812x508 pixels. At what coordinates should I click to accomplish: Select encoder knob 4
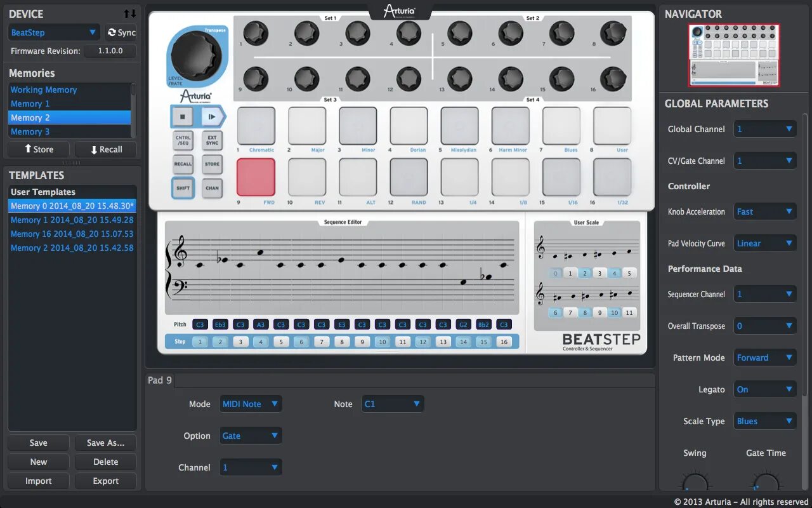(408, 32)
